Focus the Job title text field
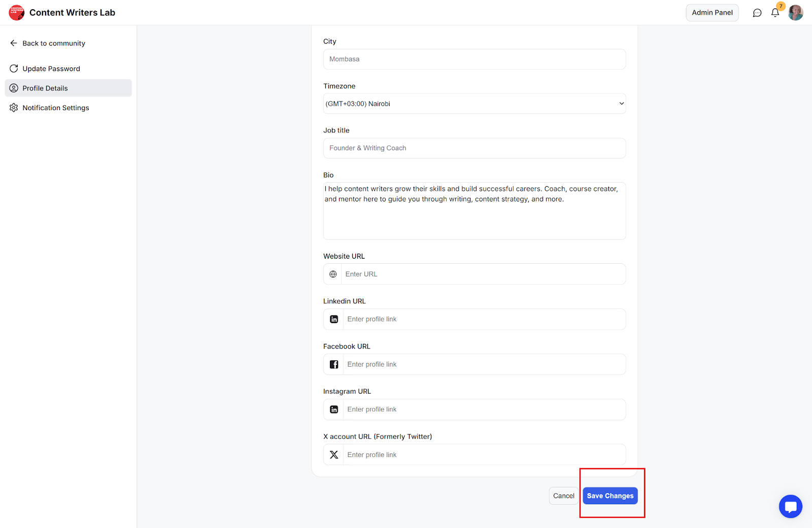812x528 pixels. pos(474,148)
